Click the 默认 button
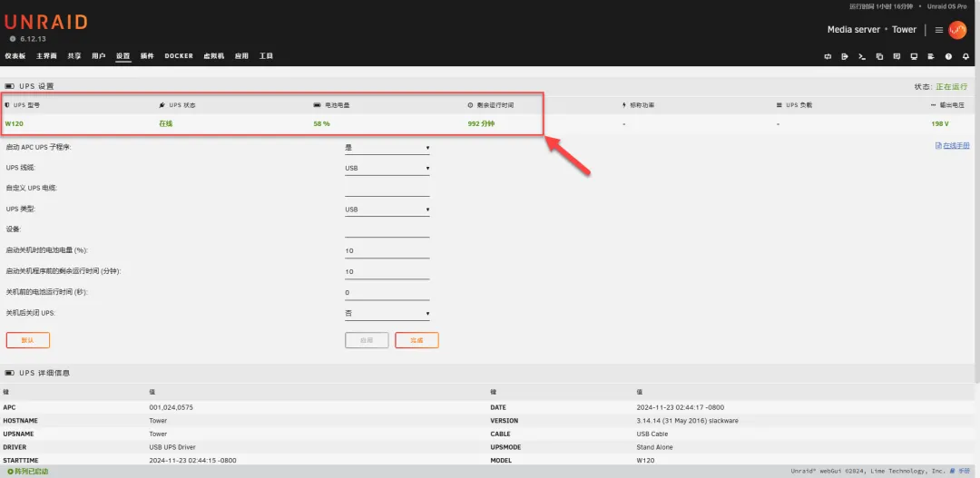 27,340
